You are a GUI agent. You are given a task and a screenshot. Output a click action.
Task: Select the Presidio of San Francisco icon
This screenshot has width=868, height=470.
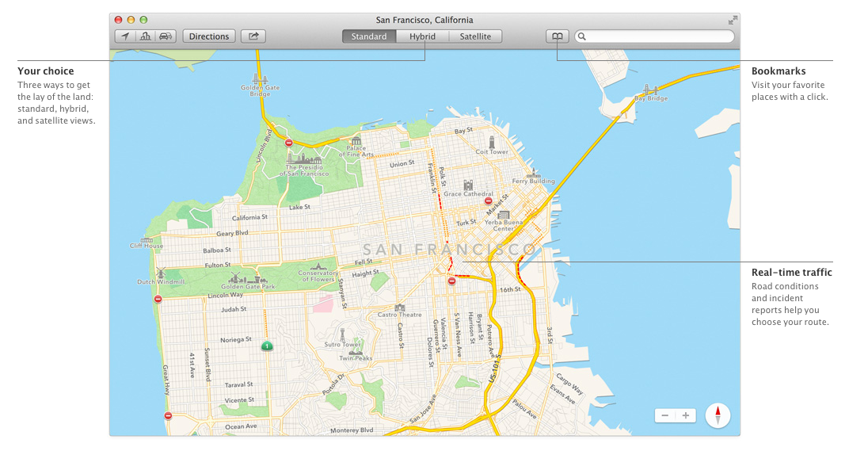click(304, 159)
